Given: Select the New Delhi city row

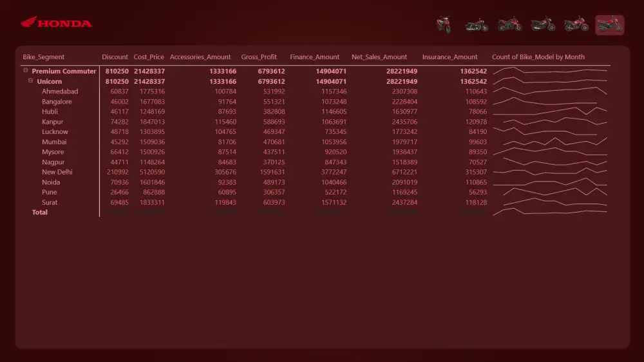Looking at the screenshot, I should [57, 172].
